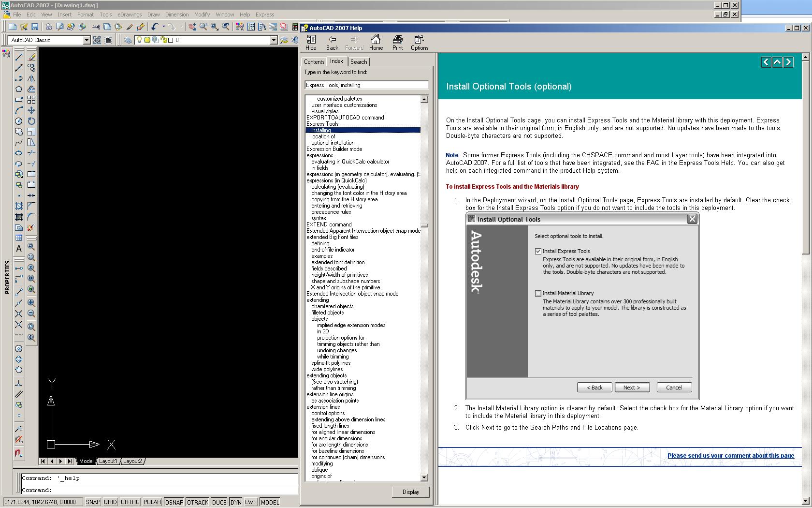Open the Express menu
812x508 pixels.
click(x=265, y=15)
